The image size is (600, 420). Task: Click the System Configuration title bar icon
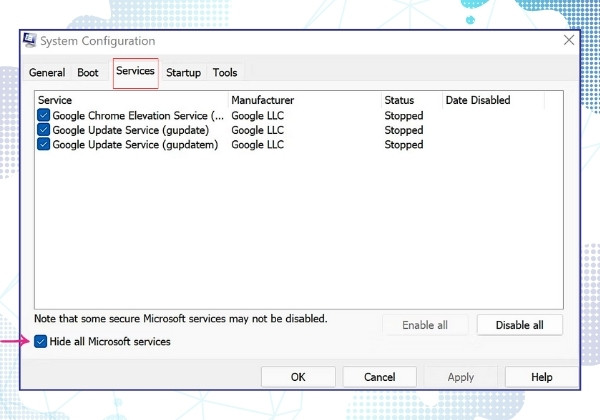pos(29,40)
